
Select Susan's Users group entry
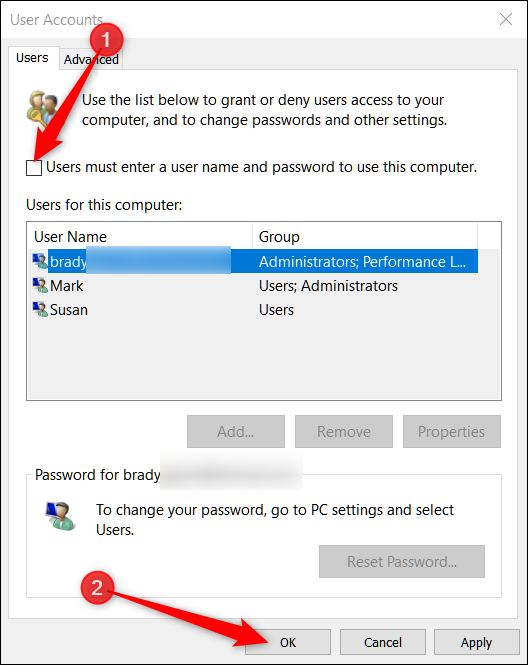coord(277,310)
